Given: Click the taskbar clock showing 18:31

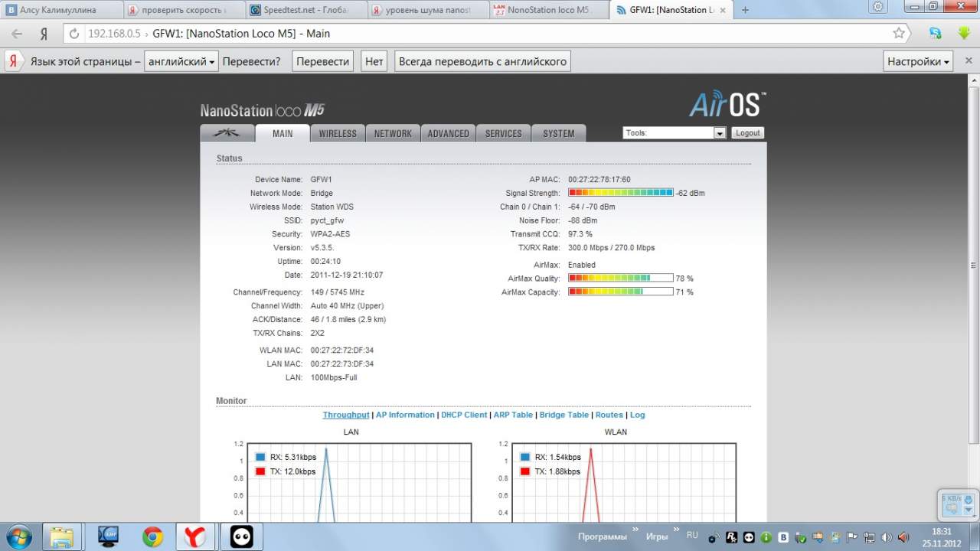Looking at the screenshot, I should [x=942, y=537].
